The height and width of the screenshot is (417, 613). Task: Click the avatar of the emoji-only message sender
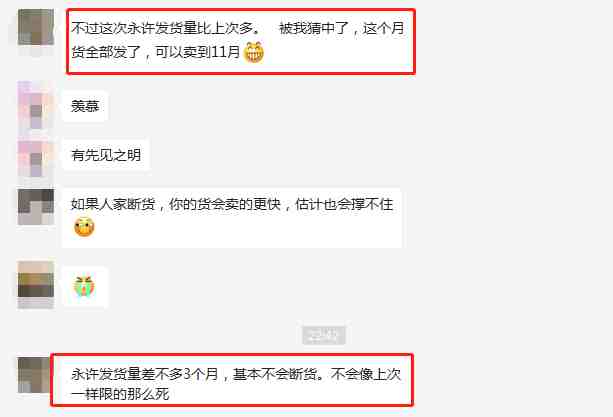coord(36,285)
